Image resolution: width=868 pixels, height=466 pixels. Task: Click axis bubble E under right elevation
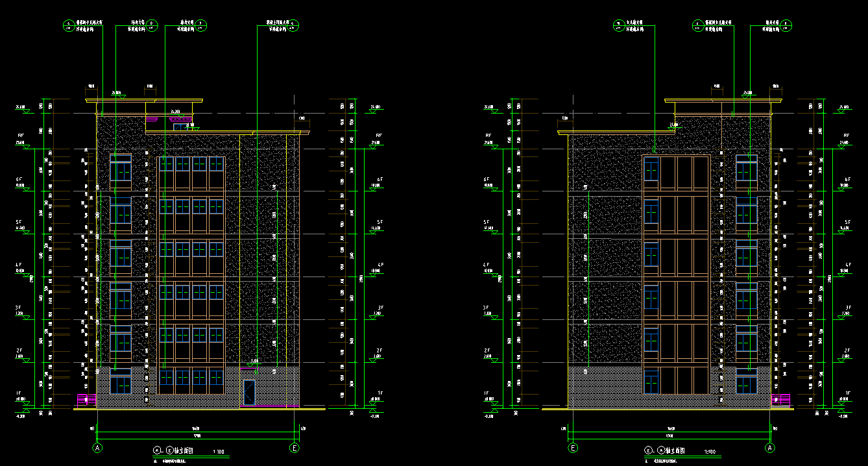pos(573,448)
